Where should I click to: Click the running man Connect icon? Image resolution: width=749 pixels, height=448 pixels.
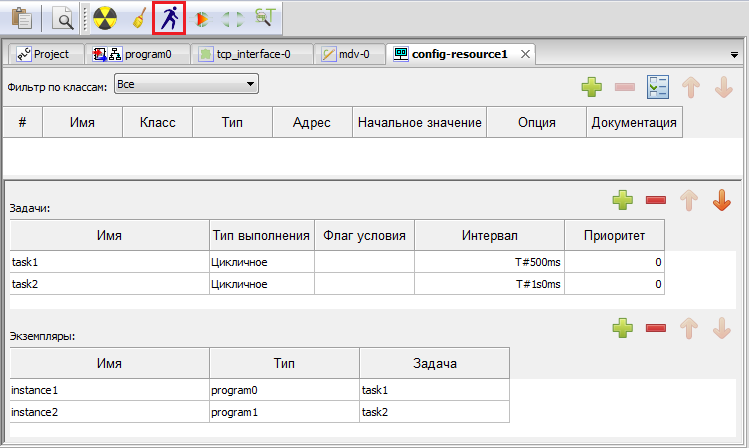tap(169, 17)
